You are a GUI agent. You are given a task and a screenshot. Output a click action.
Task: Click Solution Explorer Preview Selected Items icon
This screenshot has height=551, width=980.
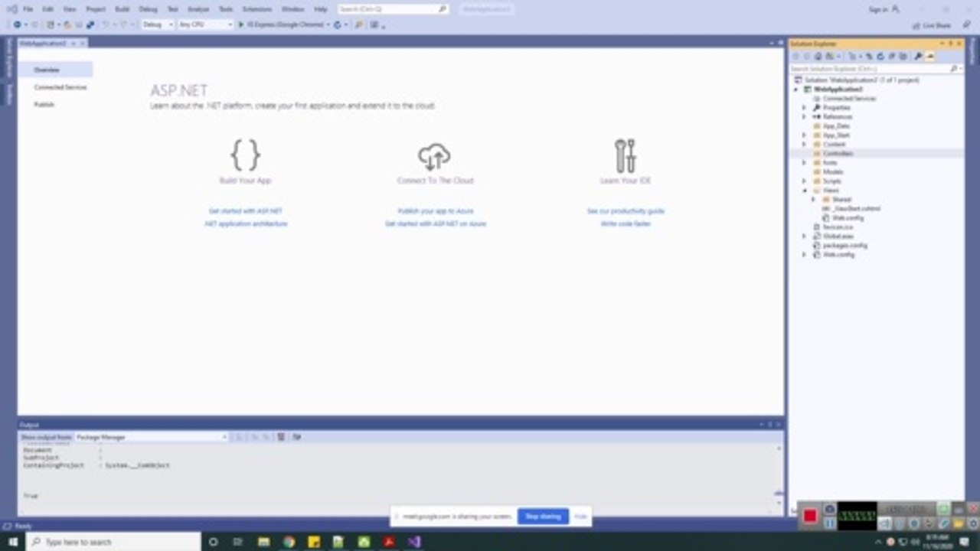point(930,56)
